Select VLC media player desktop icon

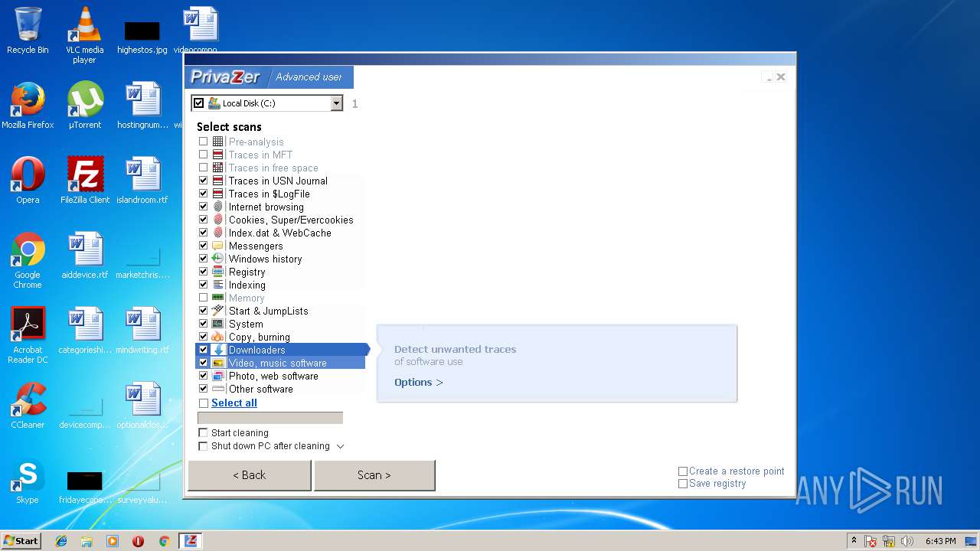click(x=85, y=35)
